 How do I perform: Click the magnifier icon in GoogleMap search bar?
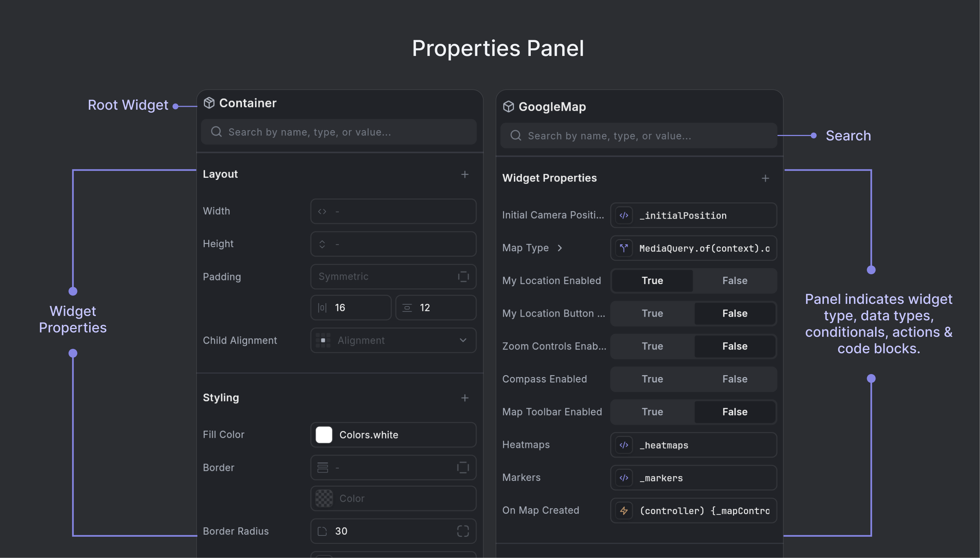[516, 136]
